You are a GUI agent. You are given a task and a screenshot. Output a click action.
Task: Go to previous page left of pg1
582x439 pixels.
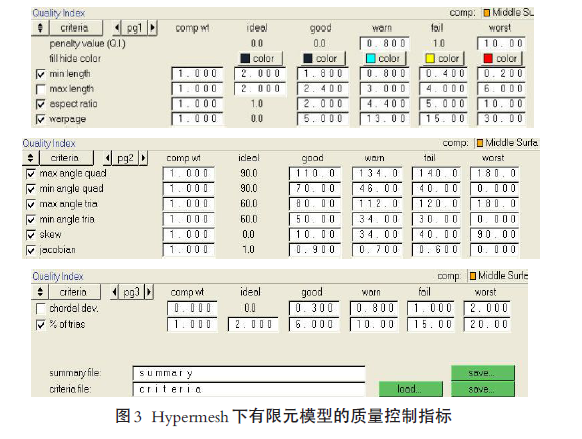[x=117, y=28]
